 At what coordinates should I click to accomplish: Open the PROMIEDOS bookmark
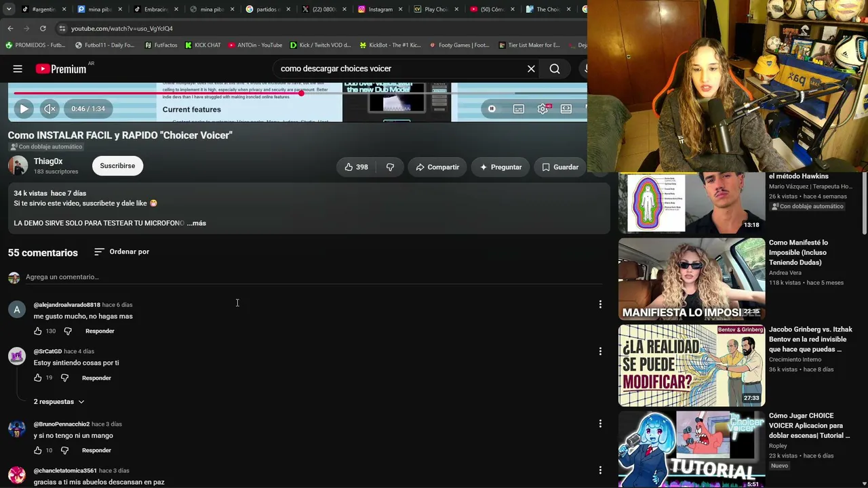pos(35,45)
